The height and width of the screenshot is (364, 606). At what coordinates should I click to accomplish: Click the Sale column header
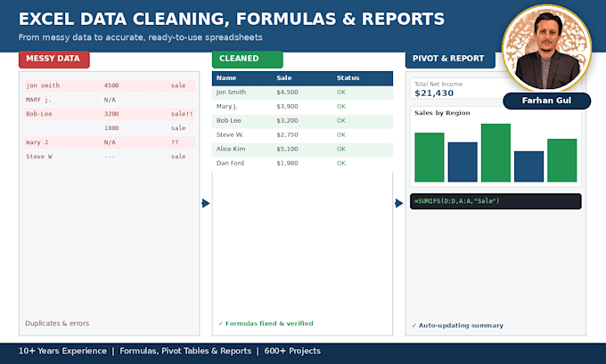click(284, 78)
